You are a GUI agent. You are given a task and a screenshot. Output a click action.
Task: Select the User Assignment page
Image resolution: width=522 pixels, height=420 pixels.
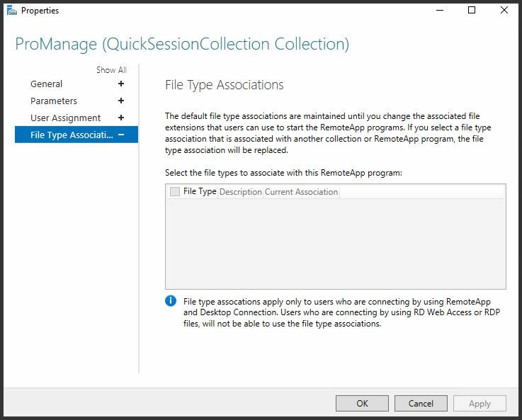tap(65, 118)
